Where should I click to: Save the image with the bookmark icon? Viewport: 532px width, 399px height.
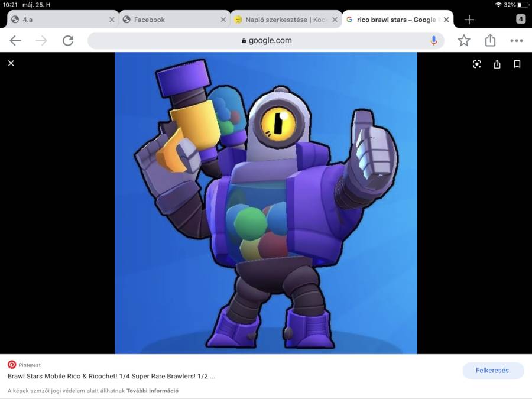517,64
